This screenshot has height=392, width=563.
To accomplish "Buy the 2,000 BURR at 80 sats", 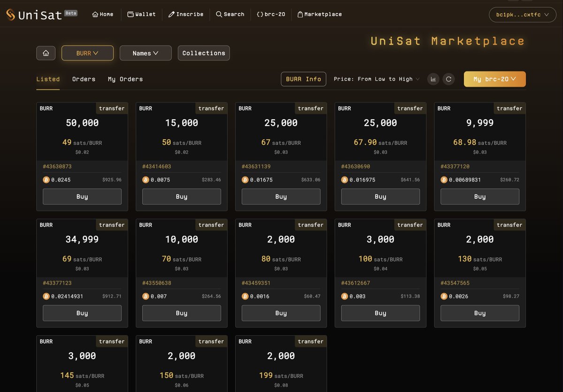I will coord(281,313).
